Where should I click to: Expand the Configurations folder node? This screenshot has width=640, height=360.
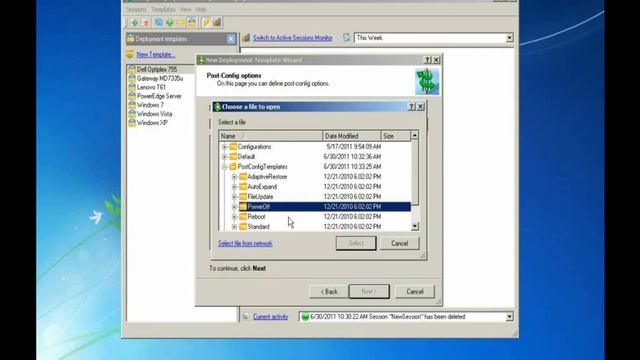point(224,147)
